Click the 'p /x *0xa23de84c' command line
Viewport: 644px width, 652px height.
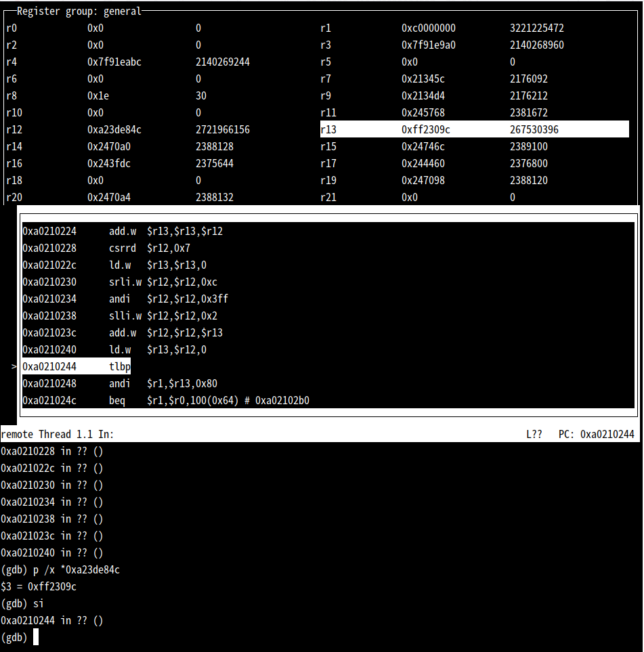(x=60, y=569)
